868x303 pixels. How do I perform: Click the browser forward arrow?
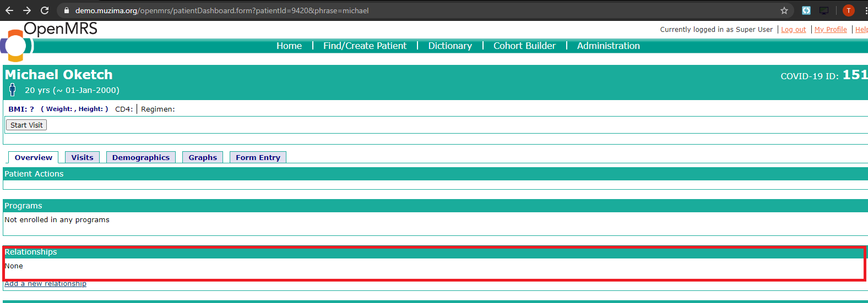click(27, 10)
